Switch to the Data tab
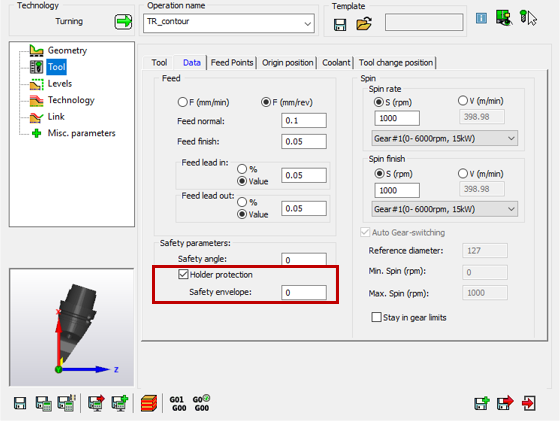This screenshot has width=560, height=421. tap(192, 62)
